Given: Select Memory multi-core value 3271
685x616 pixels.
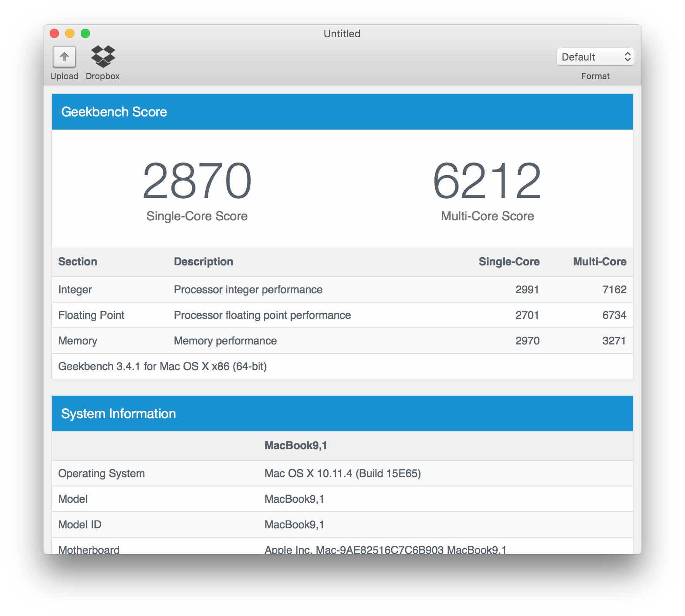Looking at the screenshot, I should click(614, 341).
